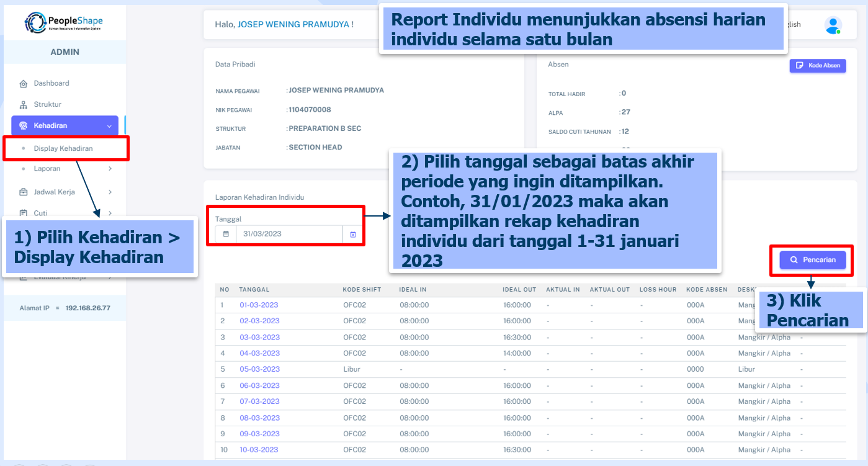Expand the Laporan submenu

(110, 169)
